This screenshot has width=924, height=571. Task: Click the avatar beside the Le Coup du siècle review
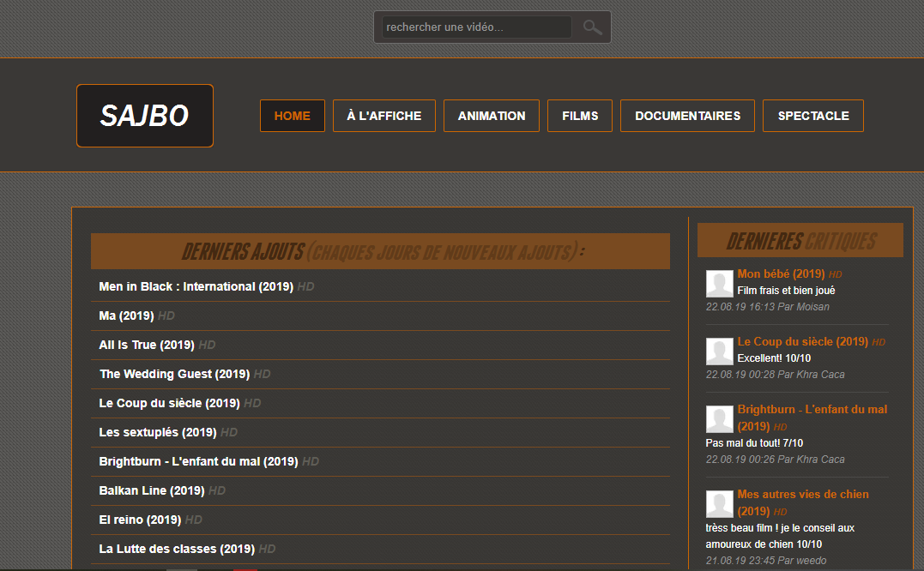click(x=720, y=352)
